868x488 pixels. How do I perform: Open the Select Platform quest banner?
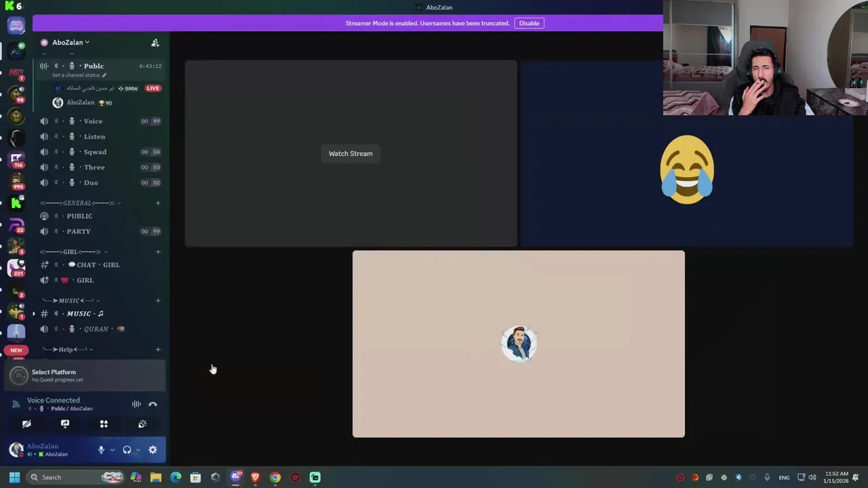tap(85, 375)
